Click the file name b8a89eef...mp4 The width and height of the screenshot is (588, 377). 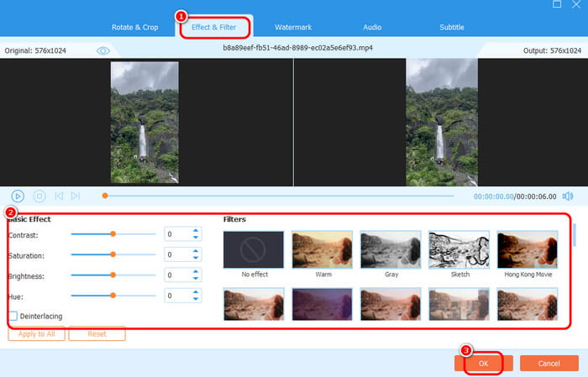(297, 48)
